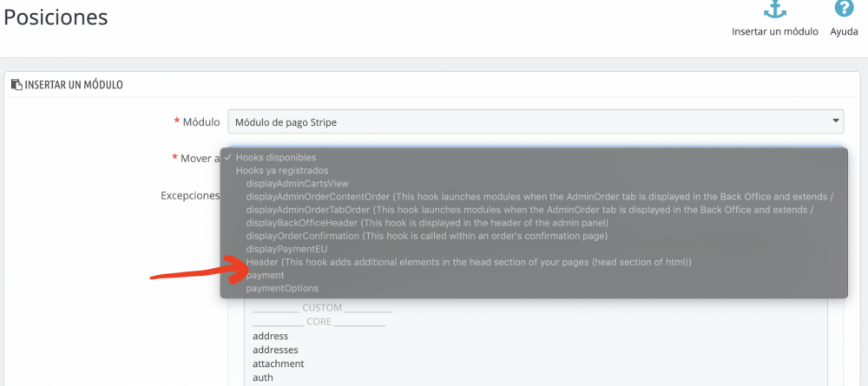
Task: Click the CORE separator list entry
Action: click(x=319, y=322)
